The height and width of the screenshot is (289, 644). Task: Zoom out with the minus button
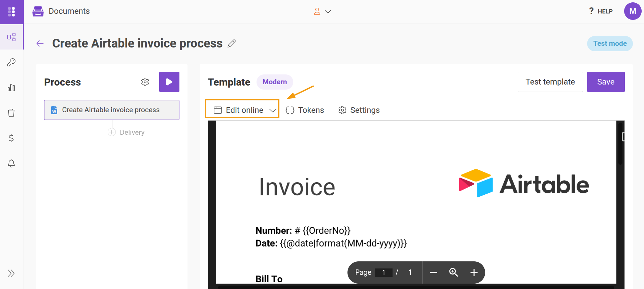434,272
